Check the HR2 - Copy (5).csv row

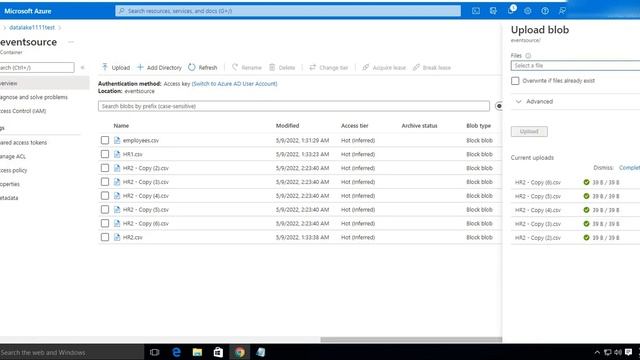pyautogui.click(x=105, y=209)
